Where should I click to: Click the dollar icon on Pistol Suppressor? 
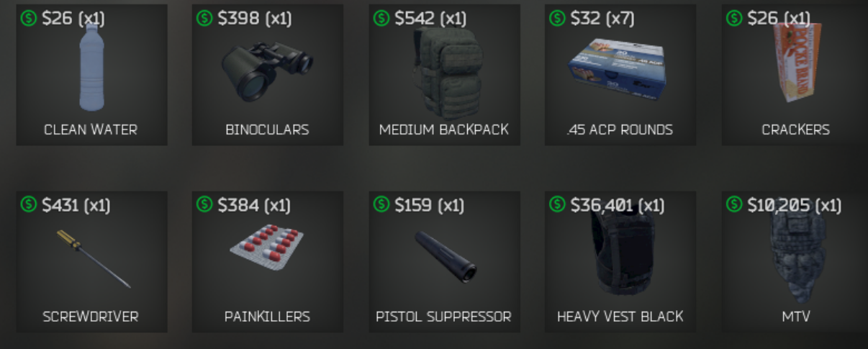(x=381, y=204)
